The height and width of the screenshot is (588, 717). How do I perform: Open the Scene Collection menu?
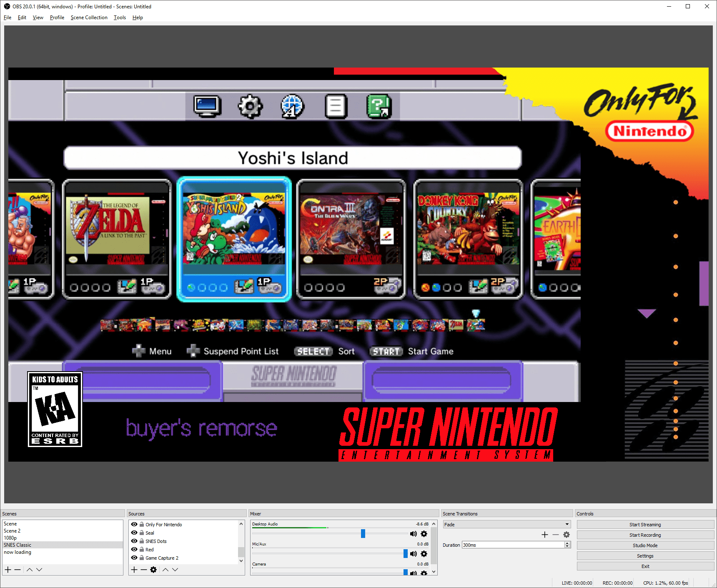tap(89, 17)
